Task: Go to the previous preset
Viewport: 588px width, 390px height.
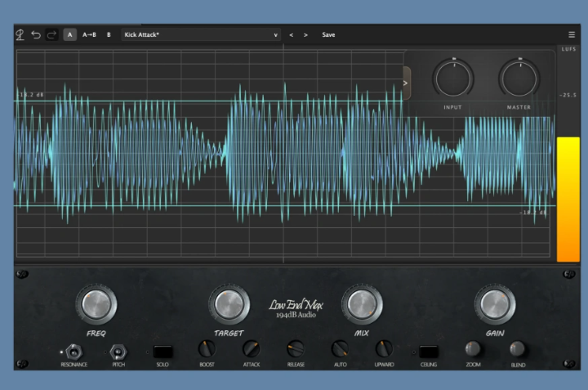Action: 292,35
